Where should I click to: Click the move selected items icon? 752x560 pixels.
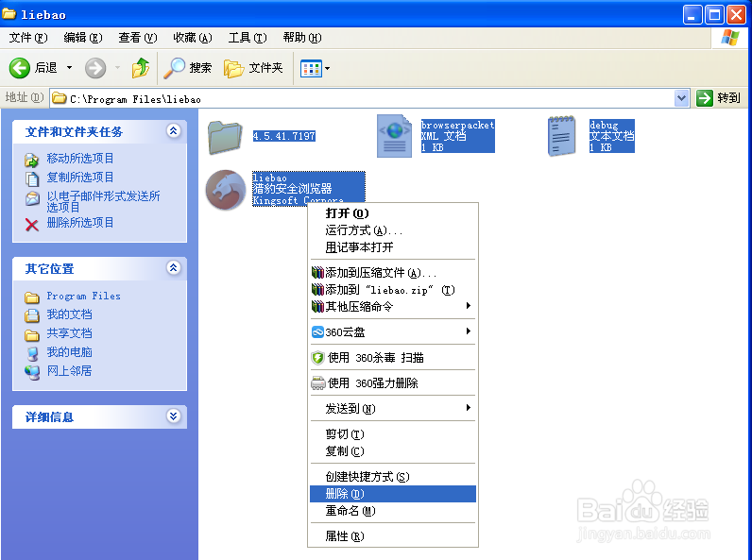pyautogui.click(x=32, y=160)
